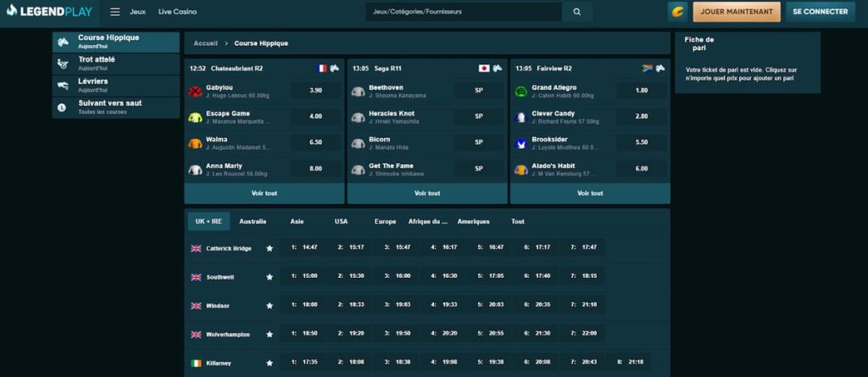Open the hamburger menu

(x=115, y=12)
